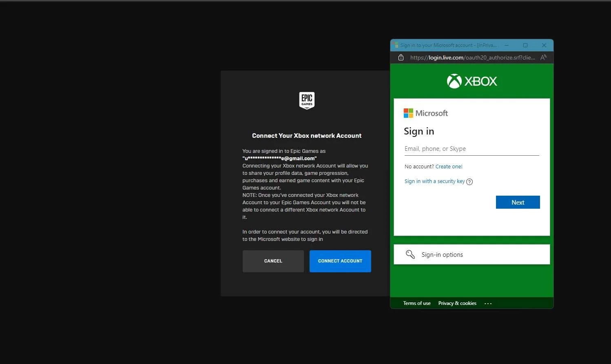Click the key icon beside Sign-in options
The image size is (611, 364).
410,254
